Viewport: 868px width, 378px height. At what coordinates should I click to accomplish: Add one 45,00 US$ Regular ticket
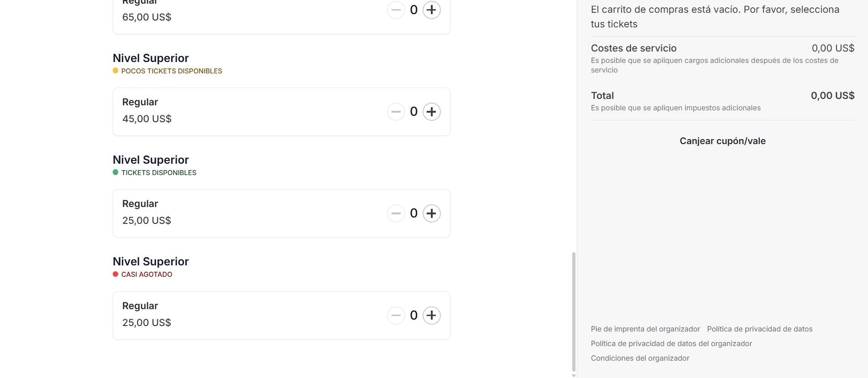click(431, 112)
